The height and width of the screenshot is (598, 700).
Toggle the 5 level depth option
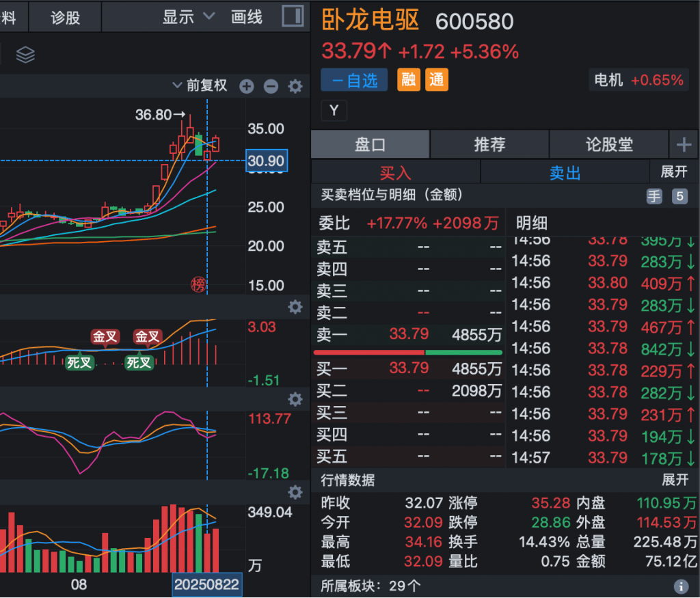(679, 196)
